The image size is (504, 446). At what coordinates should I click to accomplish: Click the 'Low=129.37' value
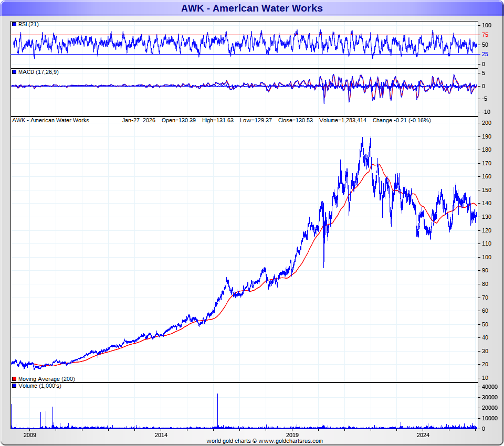pyautogui.click(x=256, y=120)
